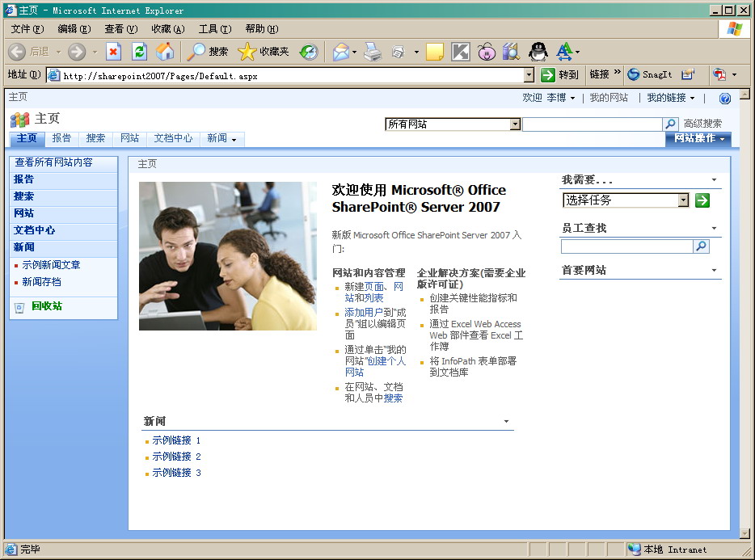
Task: Switch to the 网站 navigation tab
Action: click(129, 138)
